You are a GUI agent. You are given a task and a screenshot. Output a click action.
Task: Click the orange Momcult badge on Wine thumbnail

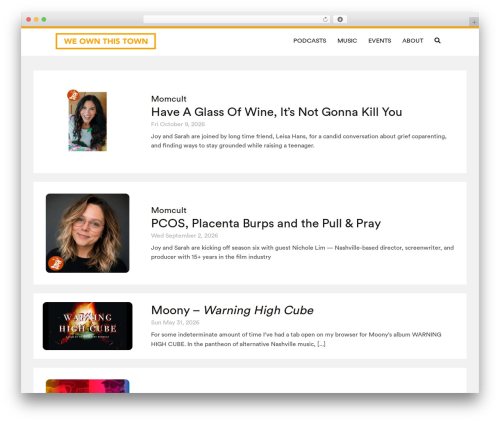(73, 95)
